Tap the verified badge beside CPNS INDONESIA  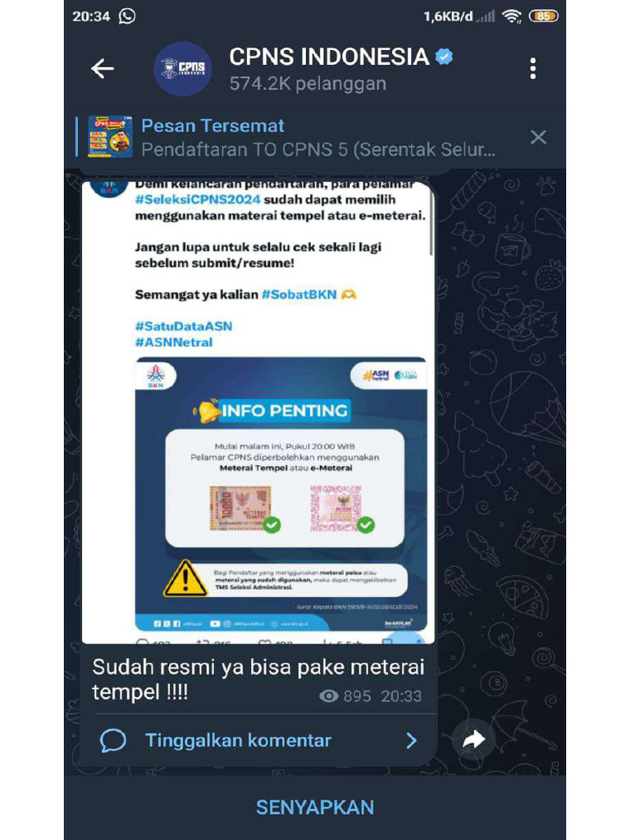[444, 57]
